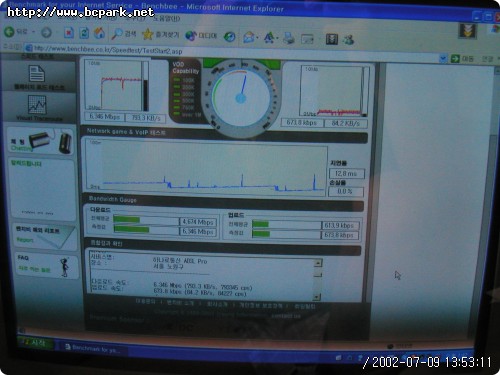Expand the address bar dropdown arrow
500x375 pixels.
[443, 59]
